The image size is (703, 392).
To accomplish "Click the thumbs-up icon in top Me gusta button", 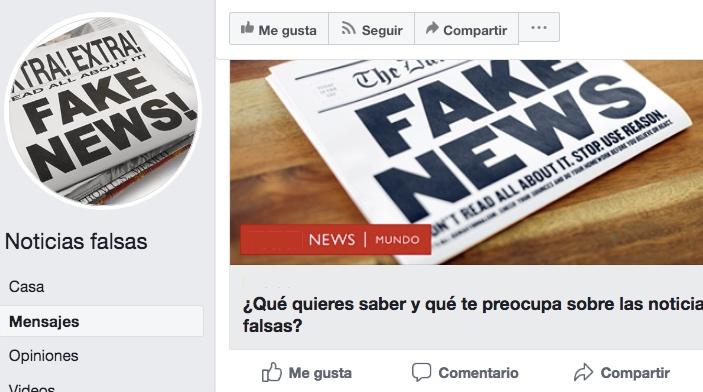I will (x=247, y=28).
